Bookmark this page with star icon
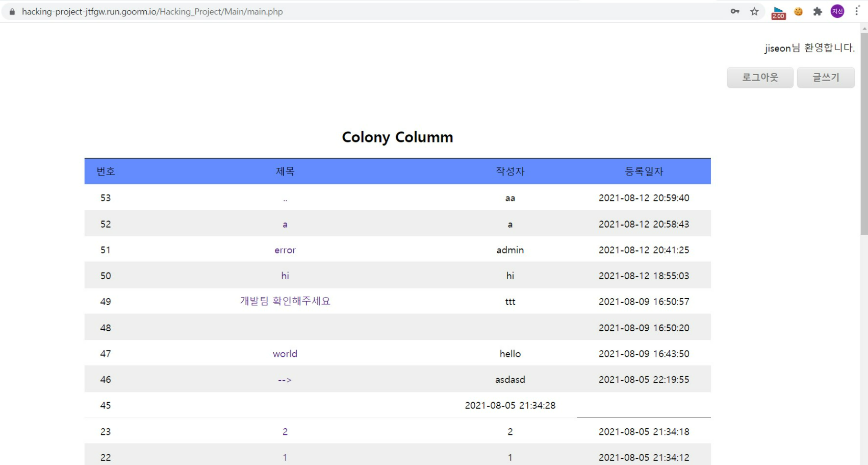The image size is (868, 465). coord(754,11)
